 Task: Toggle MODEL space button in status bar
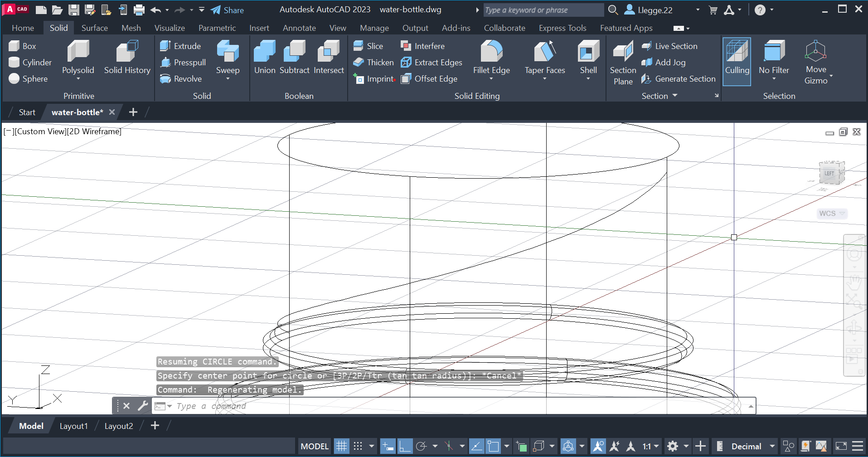pyautogui.click(x=315, y=446)
